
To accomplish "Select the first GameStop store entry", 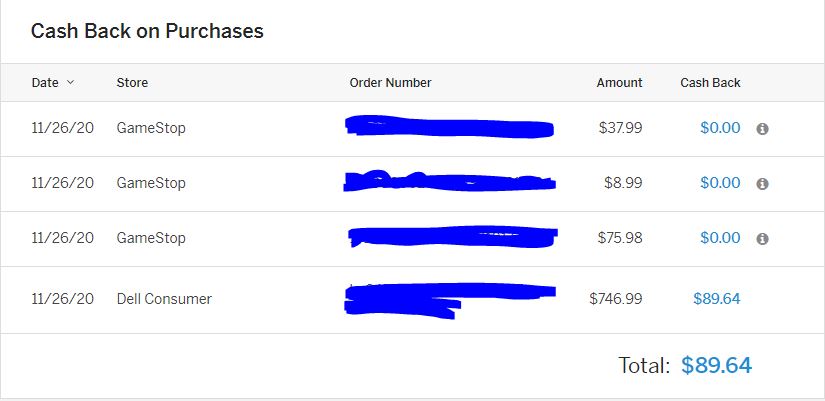I will click(151, 128).
